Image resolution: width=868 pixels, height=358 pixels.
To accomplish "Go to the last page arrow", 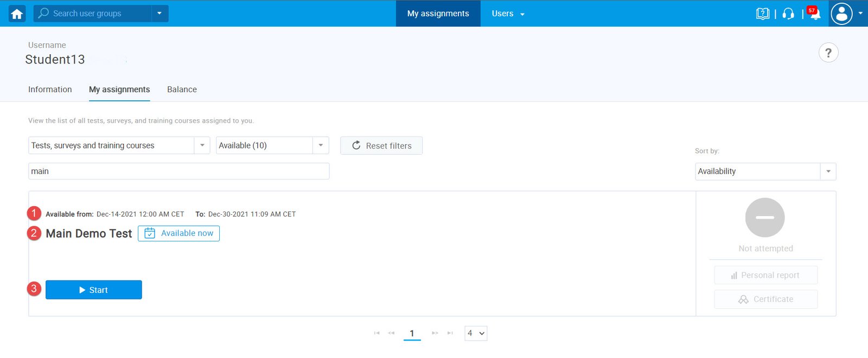I will (x=450, y=333).
